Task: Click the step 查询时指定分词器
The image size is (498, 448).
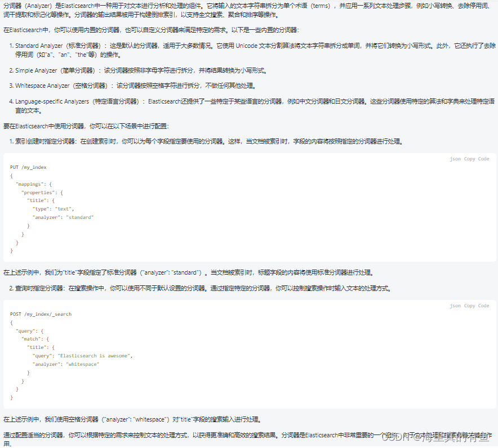Action: tap(201, 288)
